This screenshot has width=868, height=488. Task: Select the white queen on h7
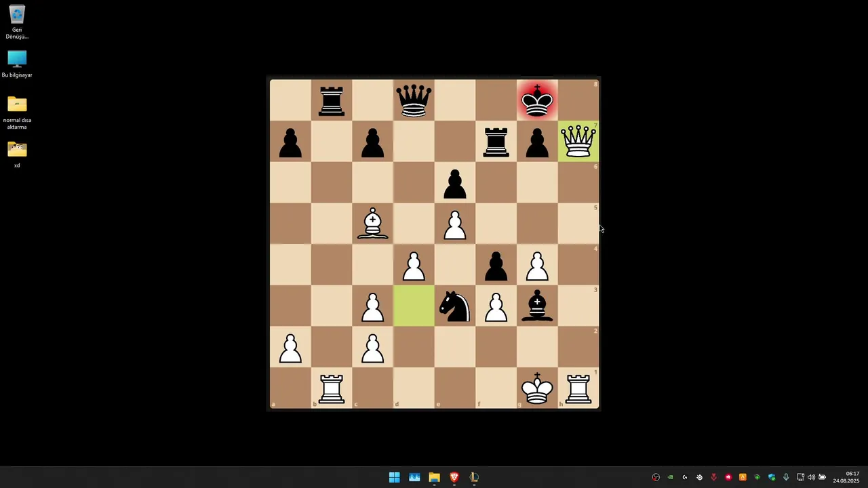578,142
